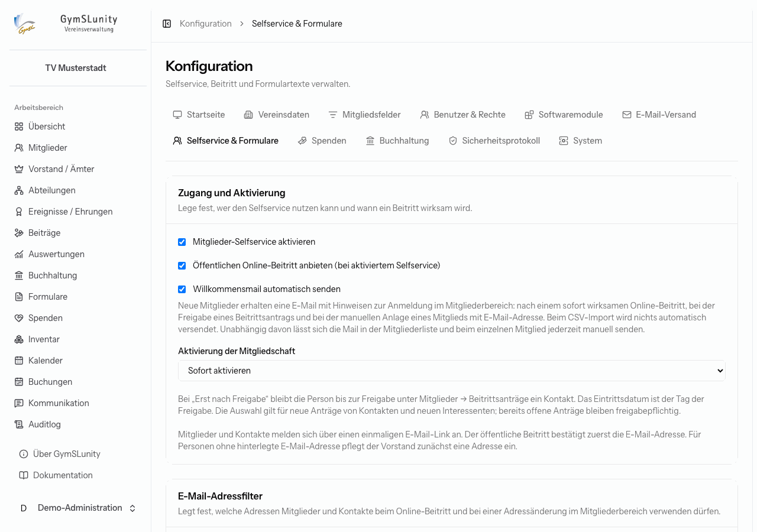Click the Beiträge coins icon
This screenshot has height=532, width=757.
click(19, 233)
